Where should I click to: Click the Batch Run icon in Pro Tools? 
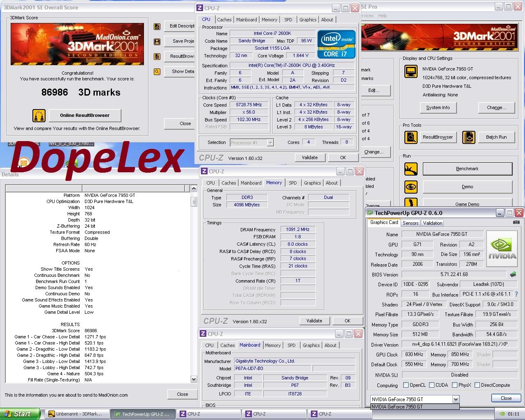(469, 137)
